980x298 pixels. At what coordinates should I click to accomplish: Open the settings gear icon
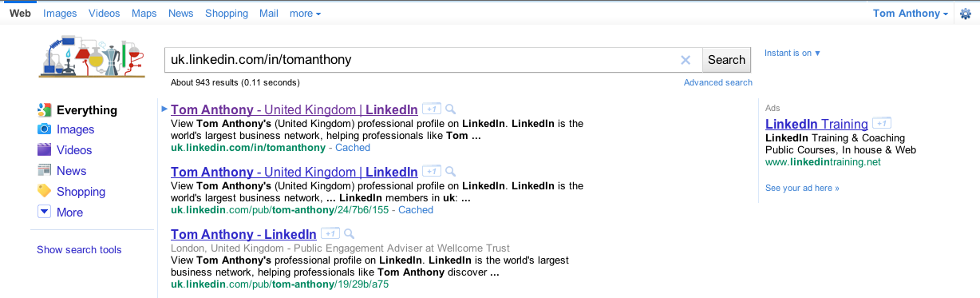coord(965,14)
